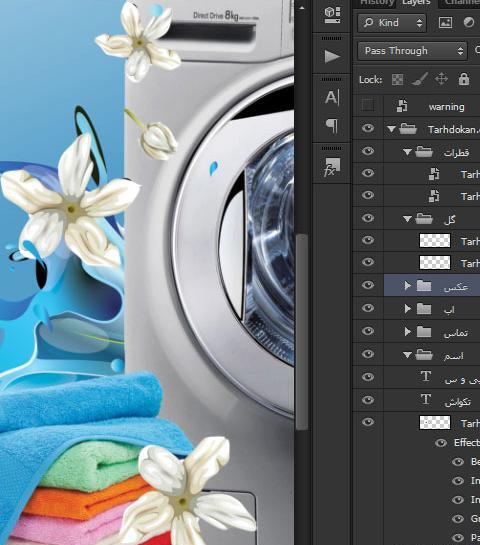Expand the تماس group triangle
The height and width of the screenshot is (545, 480).
coord(407,332)
